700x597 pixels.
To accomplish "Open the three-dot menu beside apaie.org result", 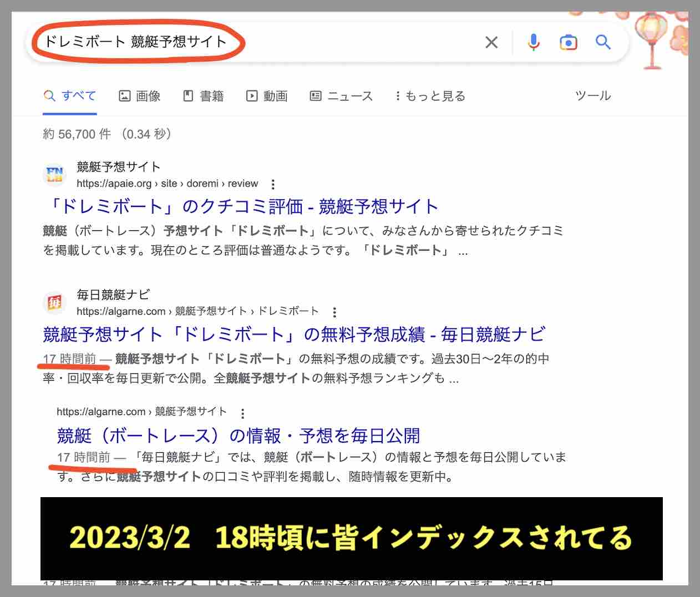I will tap(273, 184).
